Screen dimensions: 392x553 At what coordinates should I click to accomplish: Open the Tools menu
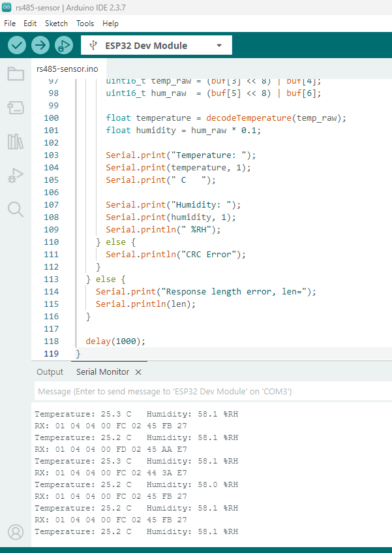85,24
